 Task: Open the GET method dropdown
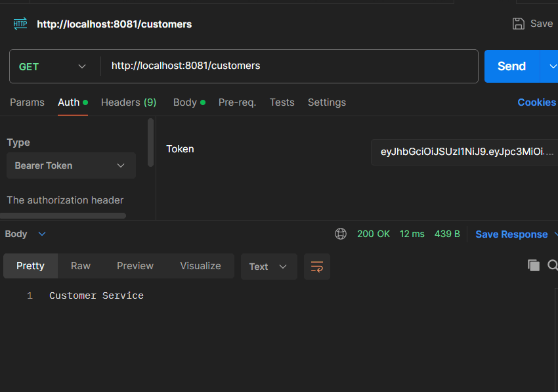pos(53,66)
